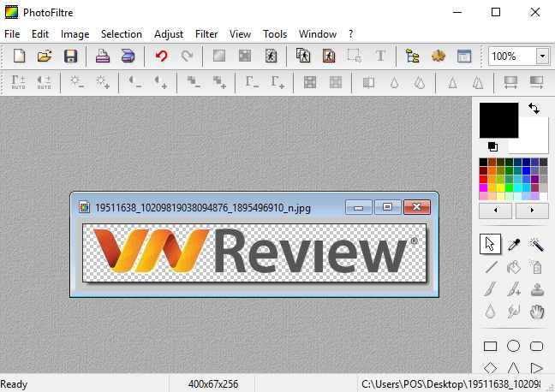Select the Hand move tool
This screenshot has height=392, width=555.
click(x=537, y=312)
